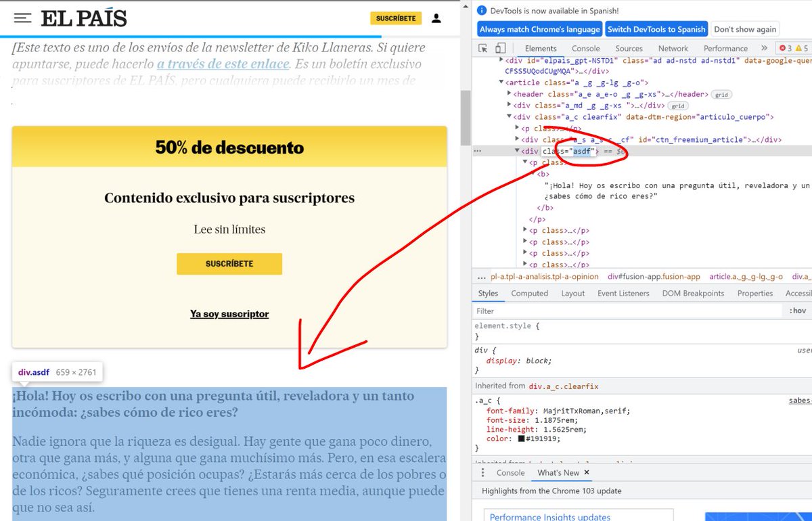This screenshot has width=812, height=521.
Task: Click grid badge on header element
Action: click(723, 94)
